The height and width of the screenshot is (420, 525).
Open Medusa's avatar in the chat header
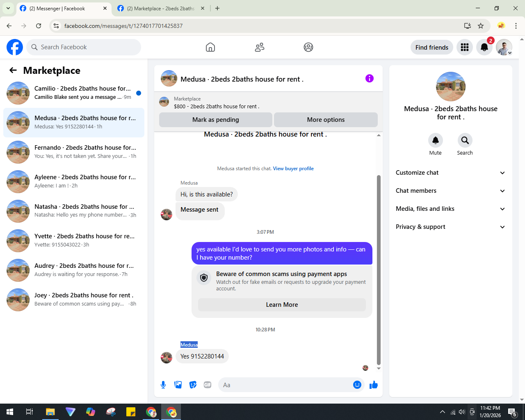coord(169,78)
